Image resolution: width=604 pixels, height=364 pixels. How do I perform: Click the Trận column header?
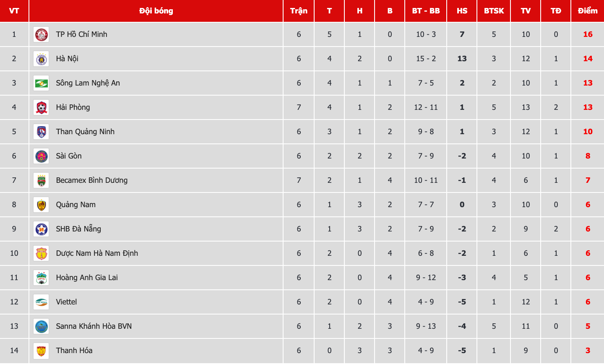299,11
